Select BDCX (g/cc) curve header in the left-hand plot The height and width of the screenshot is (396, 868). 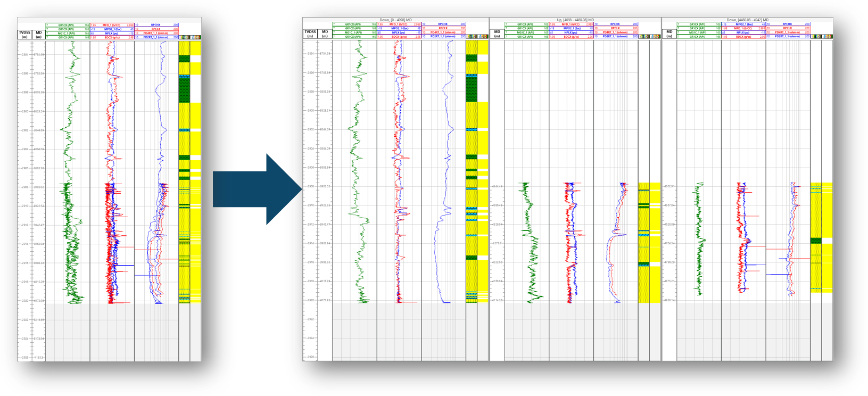click(112, 37)
